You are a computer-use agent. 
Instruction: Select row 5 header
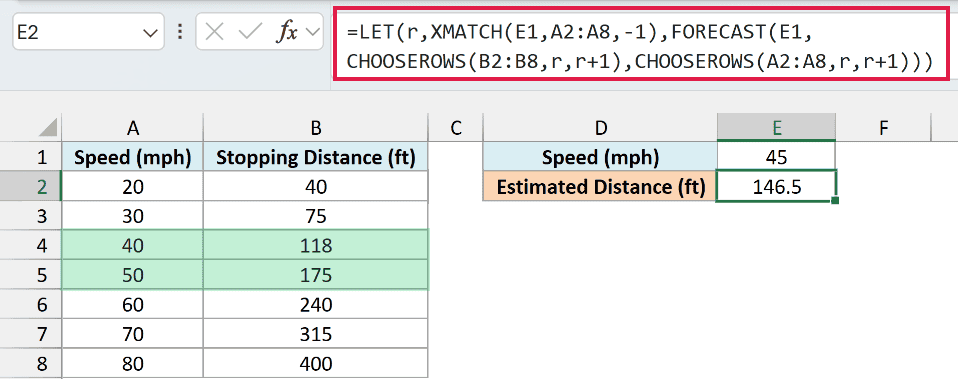pos(31,275)
